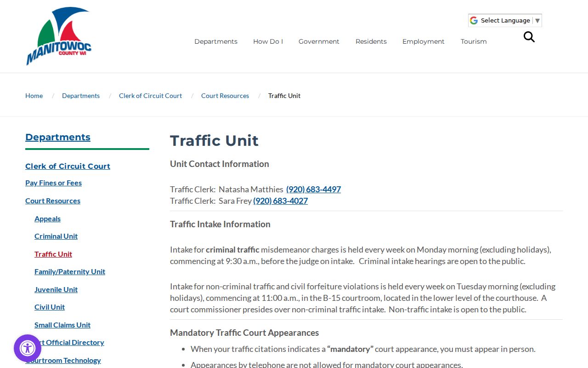Click the Traffic Intake Information heading
This screenshot has height=368, width=588.
tap(220, 224)
